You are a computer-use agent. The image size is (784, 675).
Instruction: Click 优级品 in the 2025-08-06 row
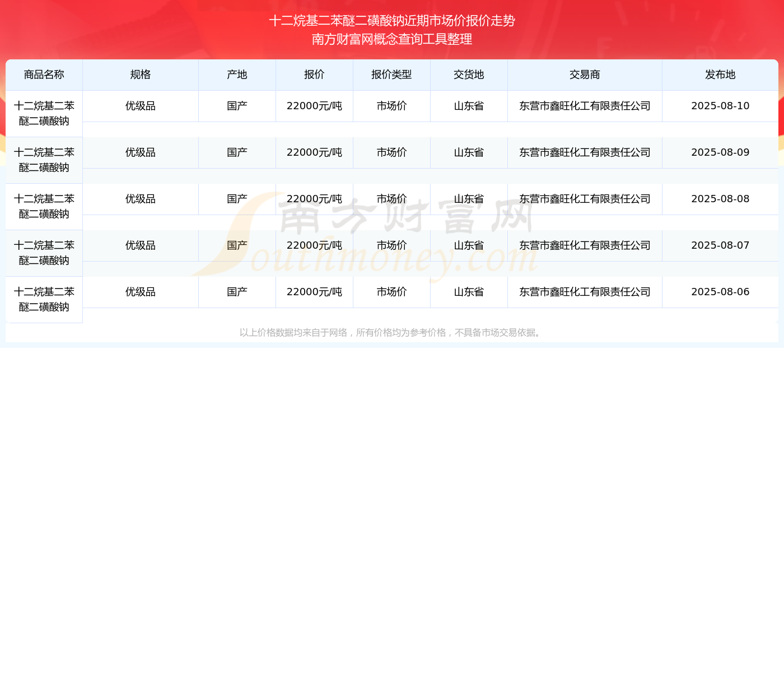coord(141,292)
